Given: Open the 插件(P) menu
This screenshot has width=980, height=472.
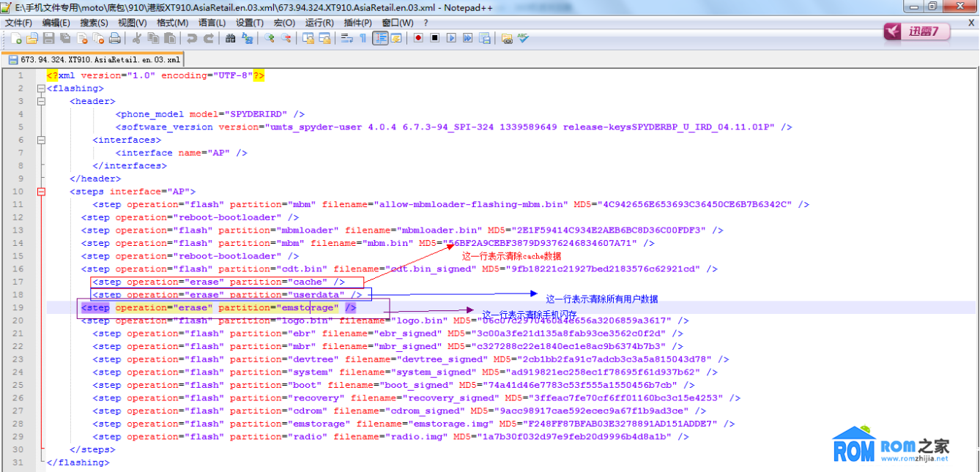Looking at the screenshot, I should click(357, 23).
